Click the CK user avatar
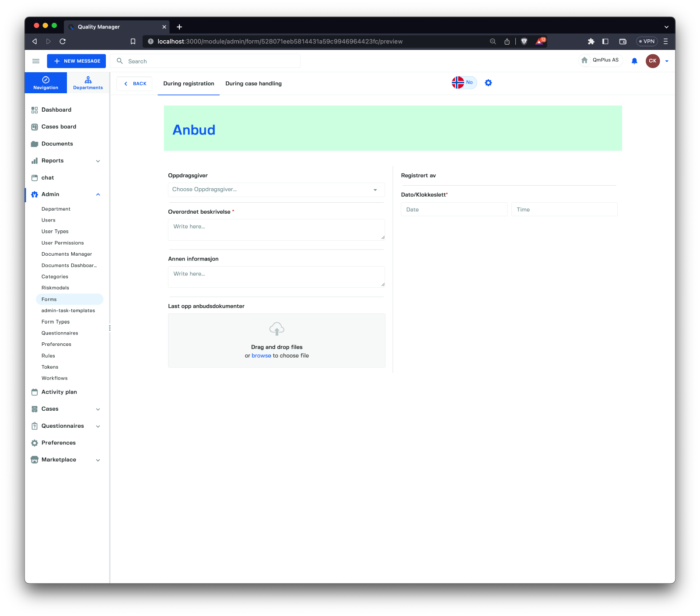The image size is (700, 616). (x=652, y=61)
